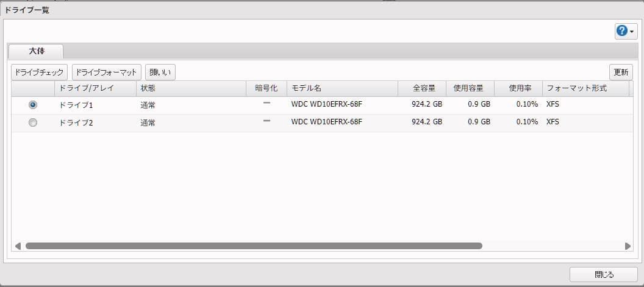Close the dialog with the 閉じる button

coord(603,275)
